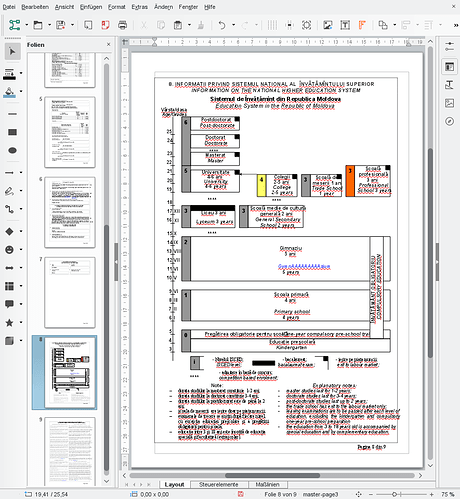
Task: Open the save button dropdown arrow
Action: pos(72,25)
